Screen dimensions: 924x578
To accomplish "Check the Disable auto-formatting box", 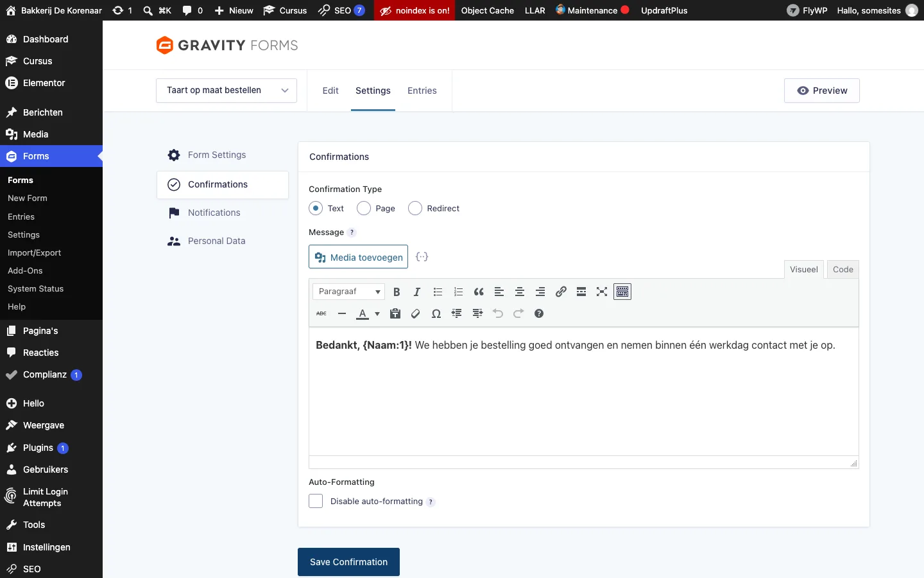I will coord(316,501).
